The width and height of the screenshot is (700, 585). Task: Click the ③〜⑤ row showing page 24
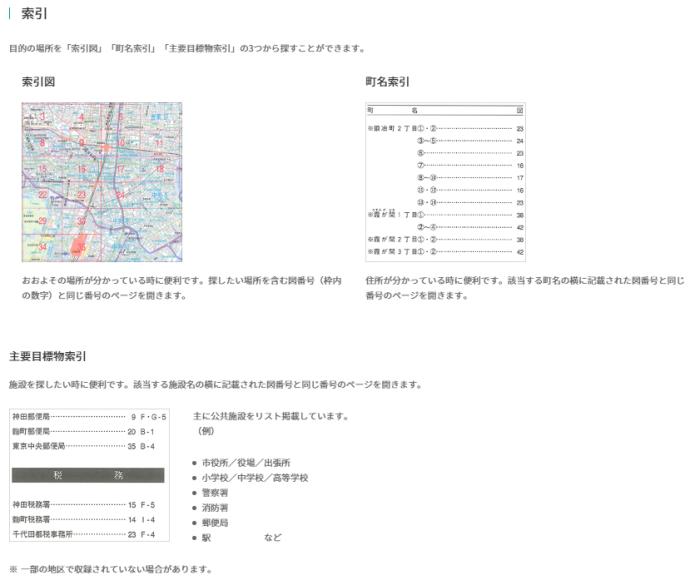(x=470, y=141)
